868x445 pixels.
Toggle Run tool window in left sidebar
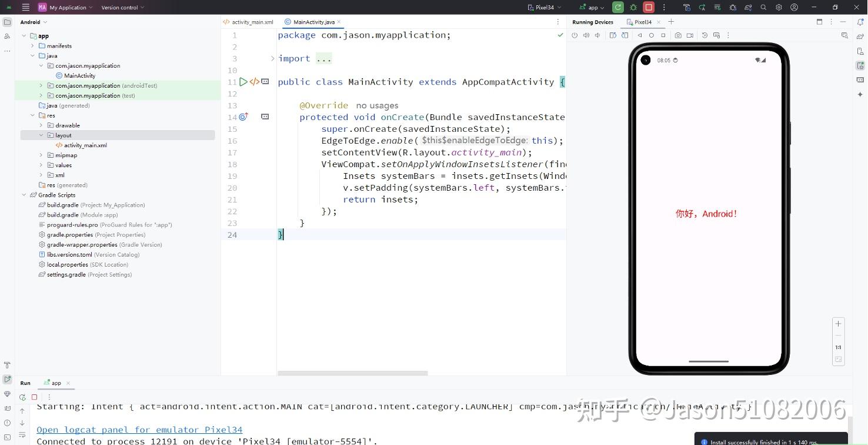click(x=7, y=380)
